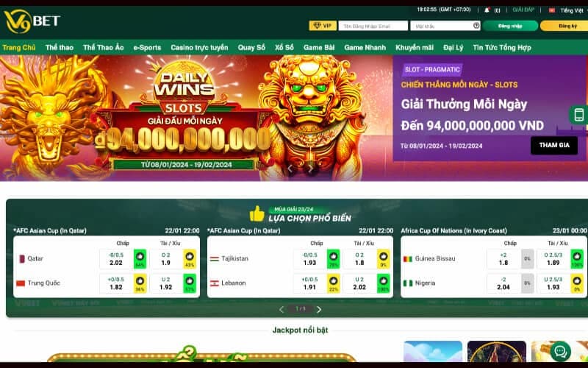Open Thể thao menu
Screen dimensions: 588x368
[x=60, y=48]
